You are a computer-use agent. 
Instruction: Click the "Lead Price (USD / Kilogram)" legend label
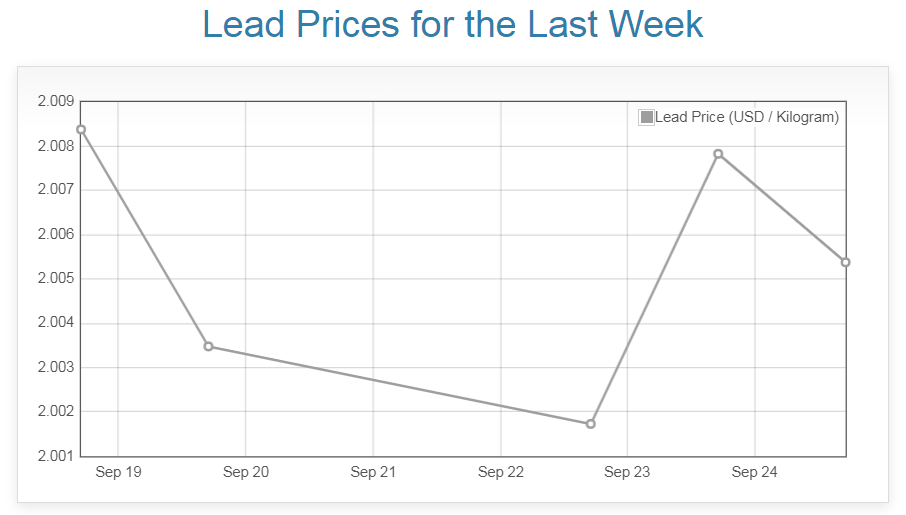point(746,118)
